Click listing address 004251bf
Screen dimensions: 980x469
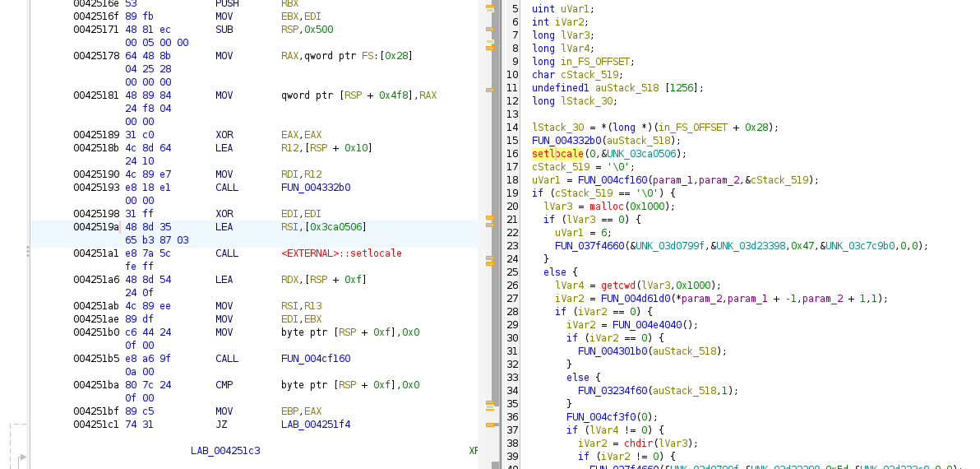[x=95, y=411]
